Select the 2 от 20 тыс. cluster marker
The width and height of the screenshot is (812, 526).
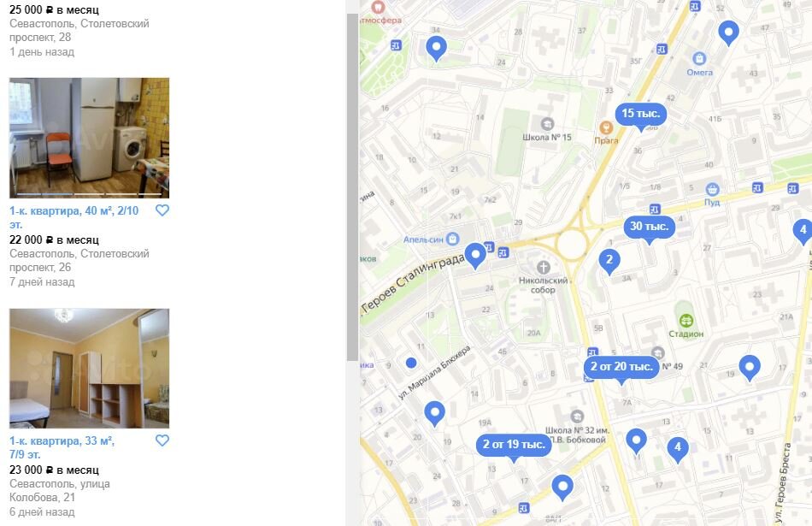621,366
